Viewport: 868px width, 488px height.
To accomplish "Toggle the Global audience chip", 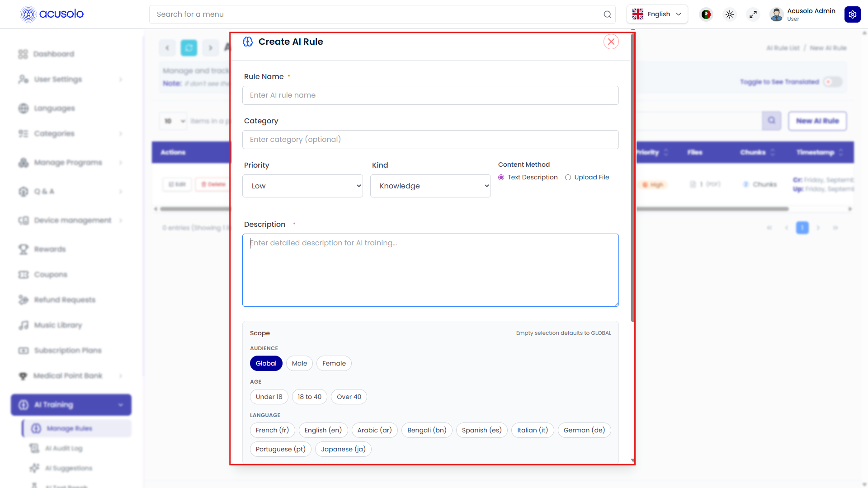I will tap(266, 363).
